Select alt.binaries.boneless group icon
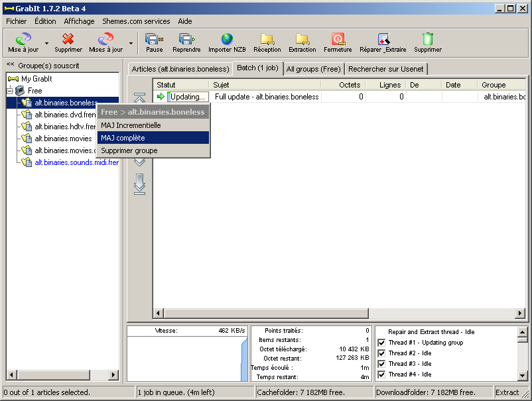The height and width of the screenshot is (401, 532). 27,102
